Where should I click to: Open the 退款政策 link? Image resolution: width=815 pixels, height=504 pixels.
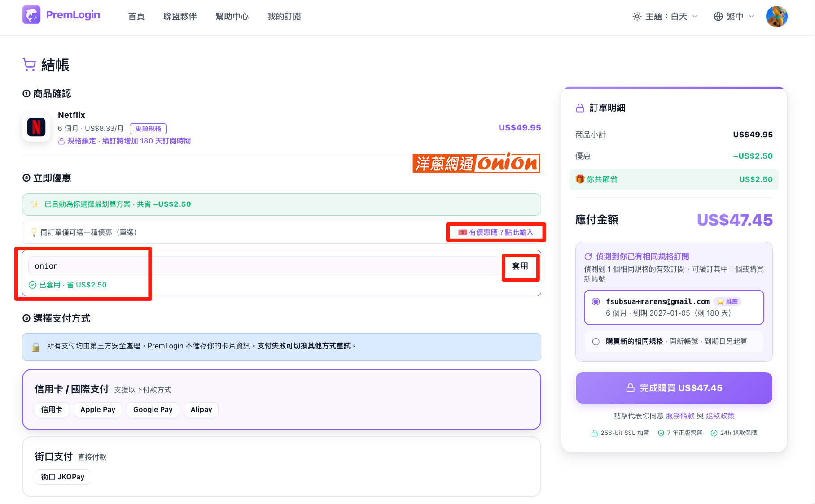pos(720,416)
